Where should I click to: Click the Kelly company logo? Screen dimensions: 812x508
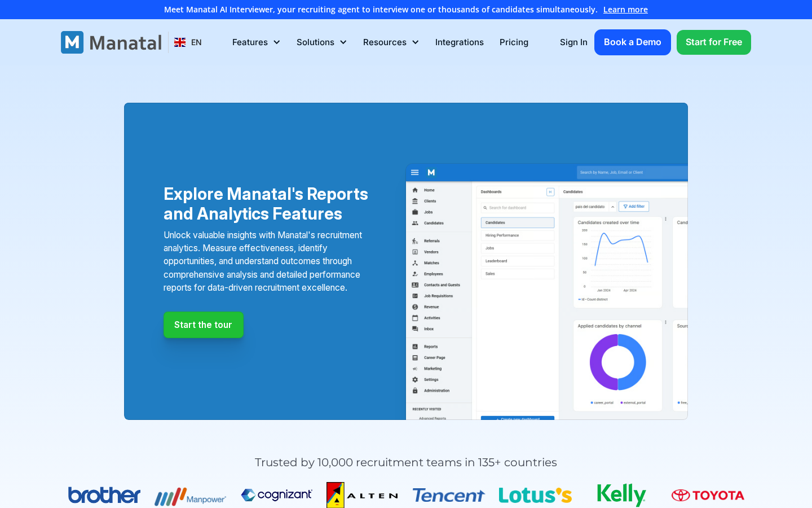pos(621,495)
